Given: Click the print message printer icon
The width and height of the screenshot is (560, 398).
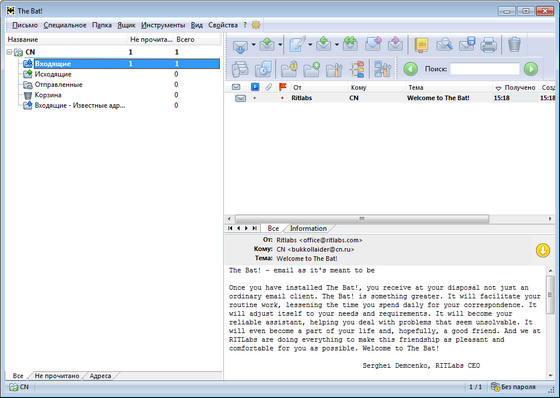Looking at the screenshot, I should 488,45.
